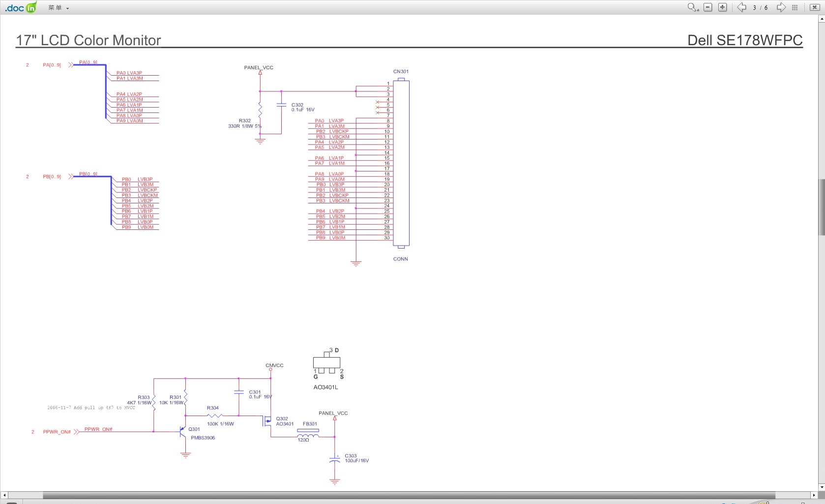Screen dimensions: 825x504
Task: Click 'PA0 LVA3P' net at connector pin 8
Action: click(329, 121)
